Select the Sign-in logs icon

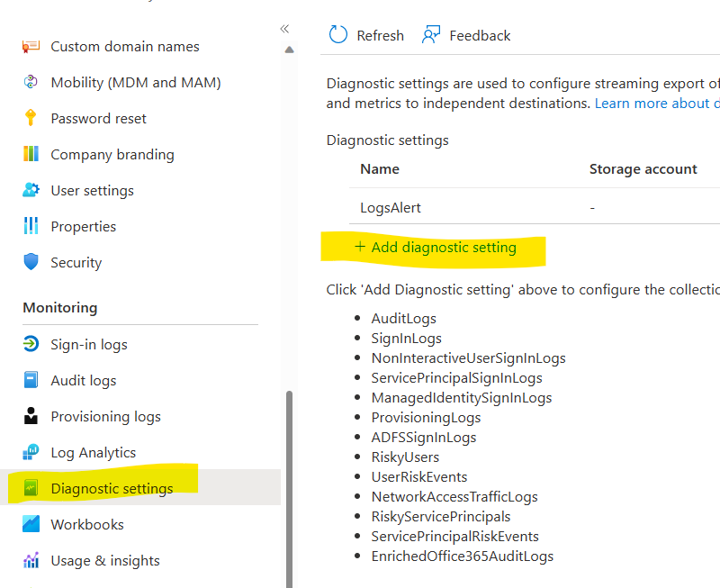[31, 344]
